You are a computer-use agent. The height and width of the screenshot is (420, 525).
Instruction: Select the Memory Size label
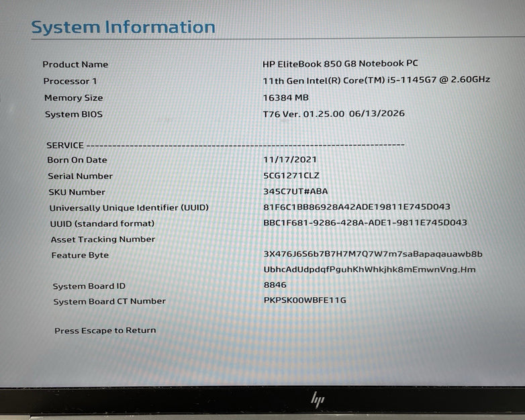pos(74,98)
